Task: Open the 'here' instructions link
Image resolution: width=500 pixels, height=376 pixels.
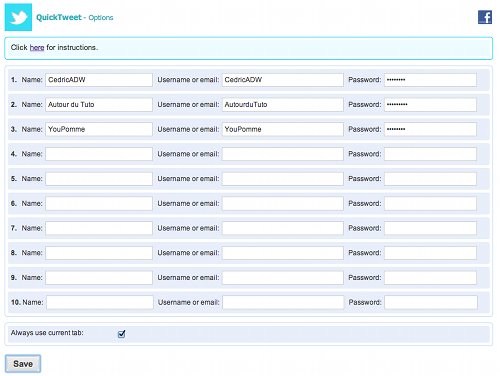Action: pos(37,48)
